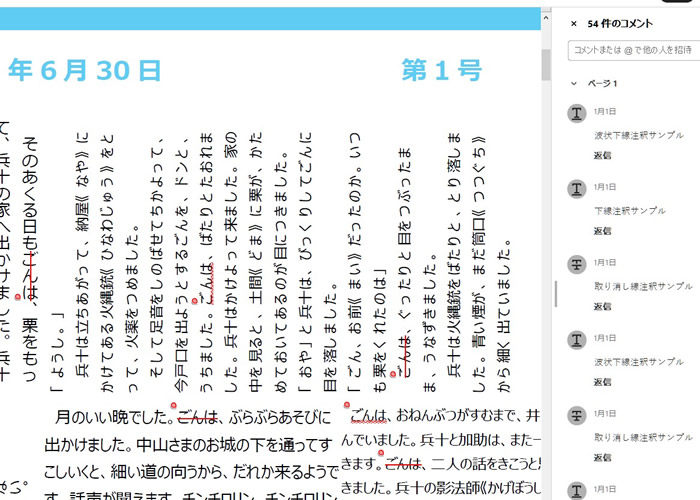The width and height of the screenshot is (700, 500).
Task: Open the upper 取り消し線注釈サンプル comment text
Action: pyautogui.click(x=643, y=286)
